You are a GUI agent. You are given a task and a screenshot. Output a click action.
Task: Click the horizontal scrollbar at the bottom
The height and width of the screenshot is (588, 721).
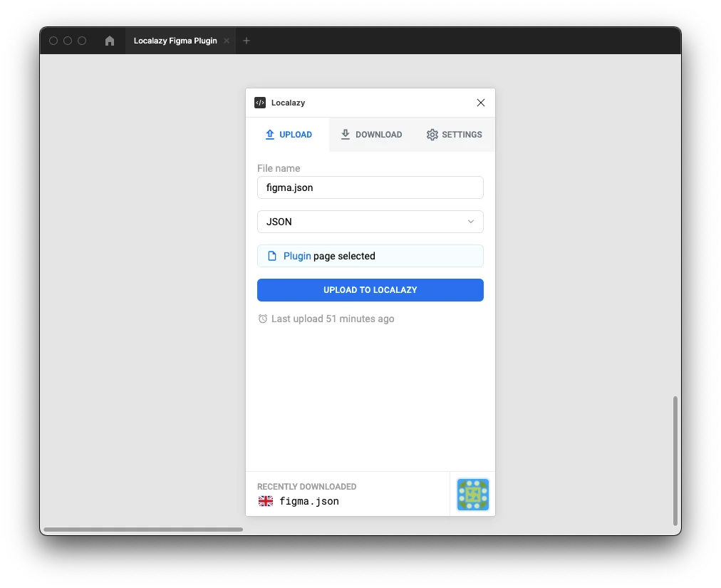[142, 530]
